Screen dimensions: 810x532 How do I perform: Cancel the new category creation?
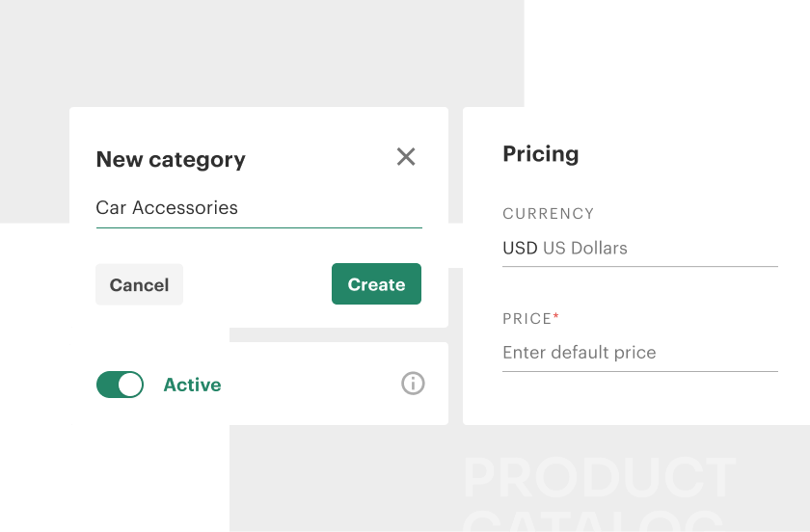[140, 284]
